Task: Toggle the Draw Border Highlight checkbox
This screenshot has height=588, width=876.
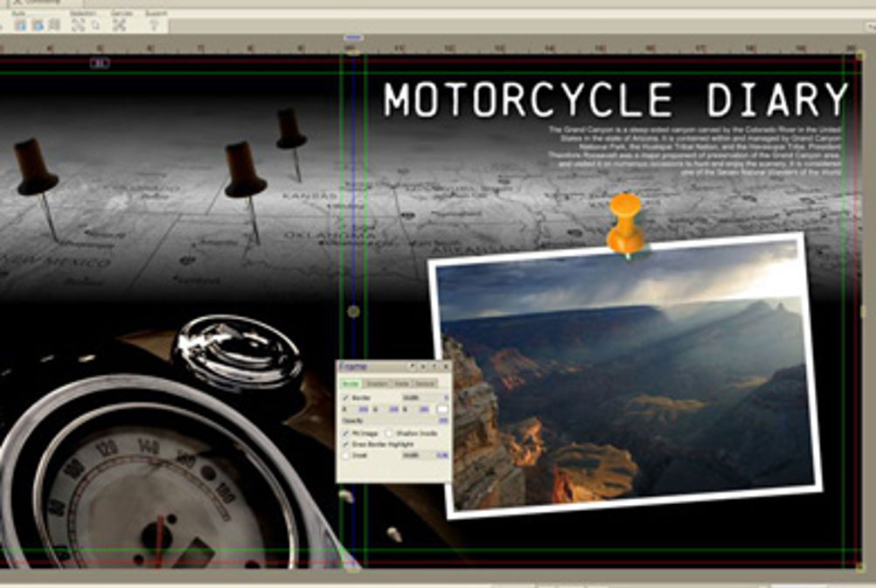Action: [345, 445]
